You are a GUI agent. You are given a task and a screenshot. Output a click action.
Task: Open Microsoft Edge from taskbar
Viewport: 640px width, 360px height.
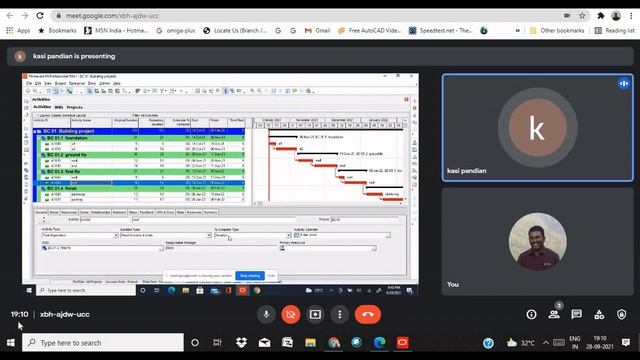[x=379, y=342]
